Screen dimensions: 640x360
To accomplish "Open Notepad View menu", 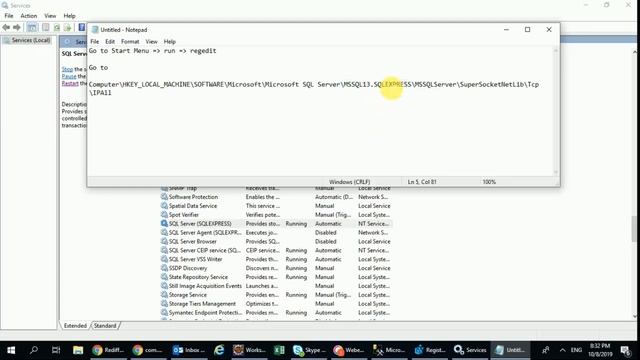I will pyautogui.click(x=151, y=42).
